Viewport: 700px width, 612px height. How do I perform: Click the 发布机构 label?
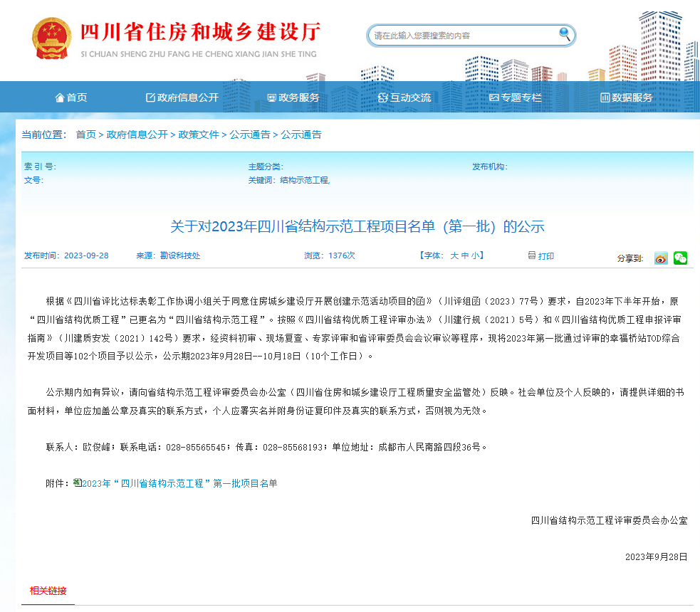coord(490,167)
